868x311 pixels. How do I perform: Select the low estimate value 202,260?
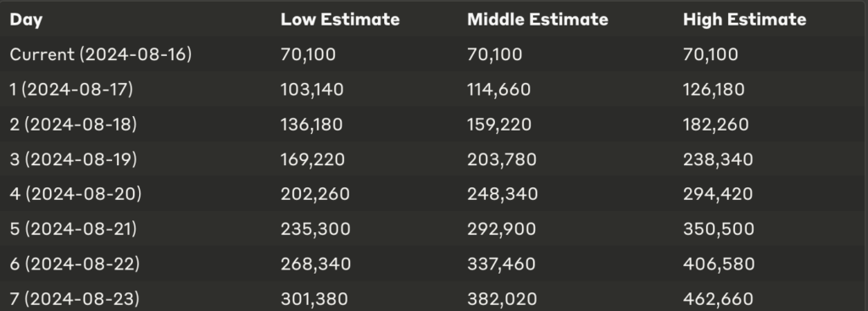[x=315, y=194]
